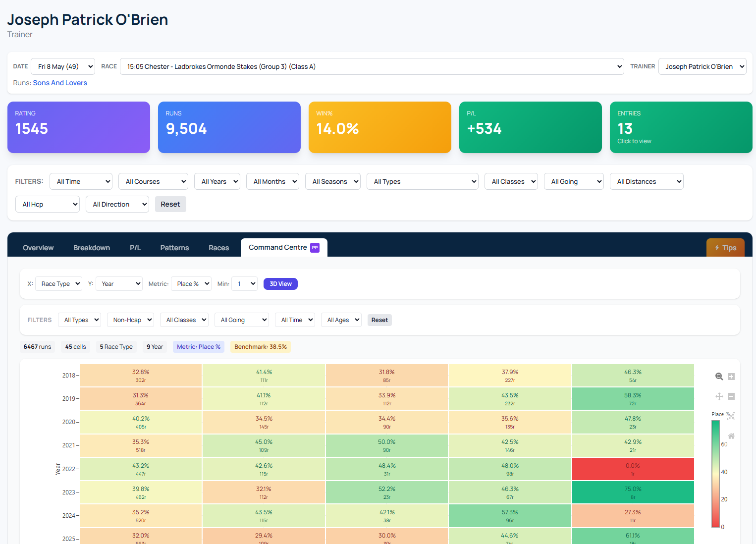Open the All Direction dropdown
The width and height of the screenshot is (756, 544).
point(117,204)
